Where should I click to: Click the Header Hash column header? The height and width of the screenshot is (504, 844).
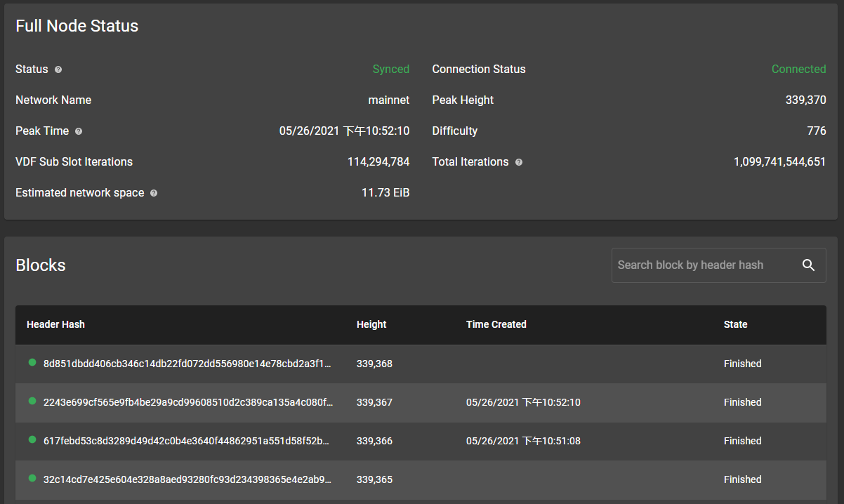pyautogui.click(x=55, y=324)
